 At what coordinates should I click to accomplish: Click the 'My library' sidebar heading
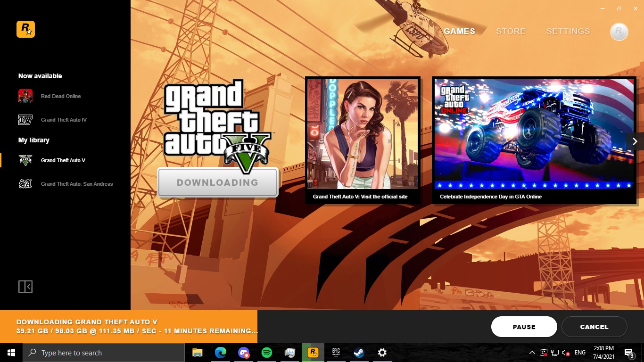[34, 140]
